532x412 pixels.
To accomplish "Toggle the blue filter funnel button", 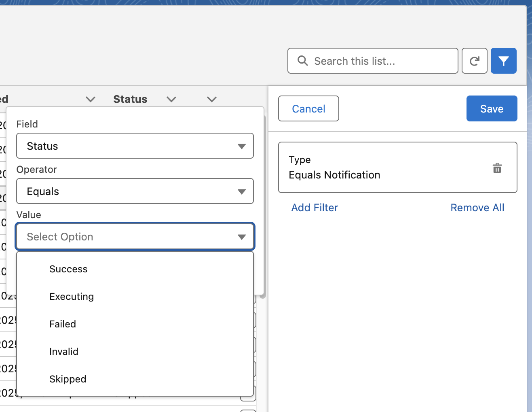I will [x=503, y=61].
